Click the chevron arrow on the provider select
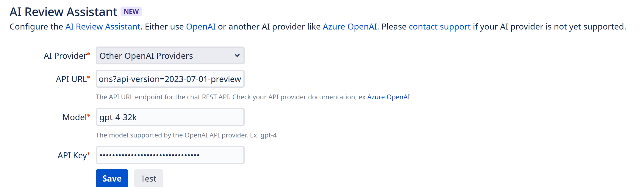This screenshot has width=644, height=195. pos(237,55)
